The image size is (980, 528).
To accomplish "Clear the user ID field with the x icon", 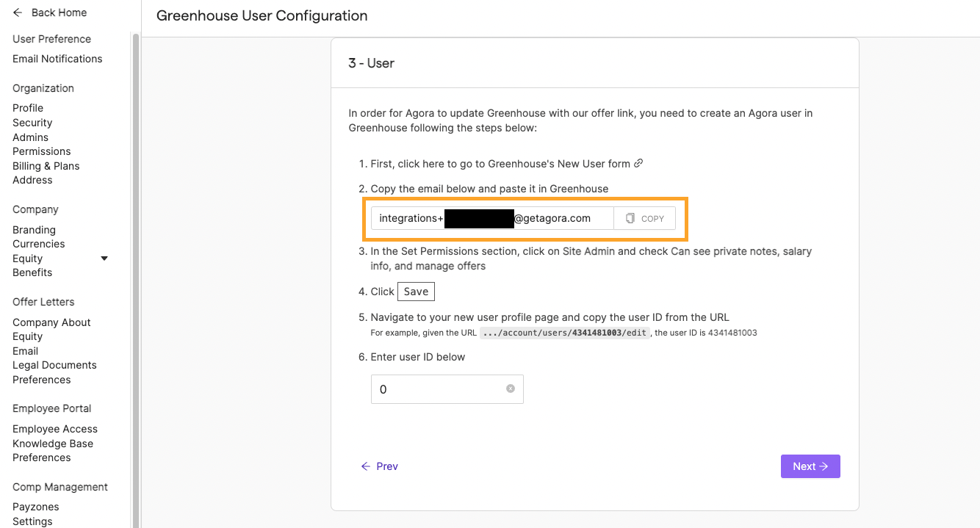I will tap(511, 388).
